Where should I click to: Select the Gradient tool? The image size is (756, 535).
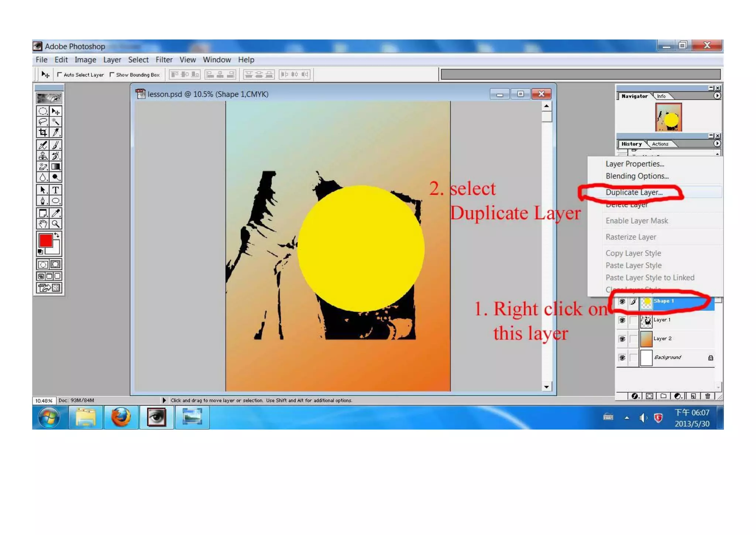click(x=56, y=167)
